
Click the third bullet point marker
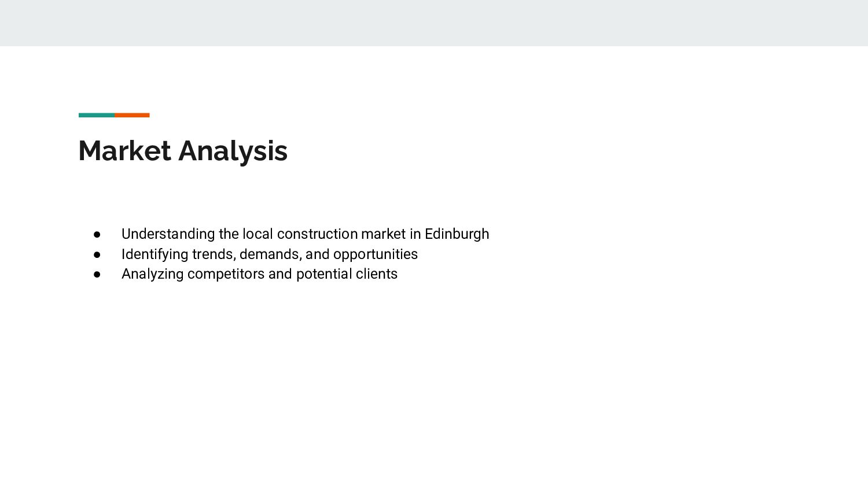97,274
